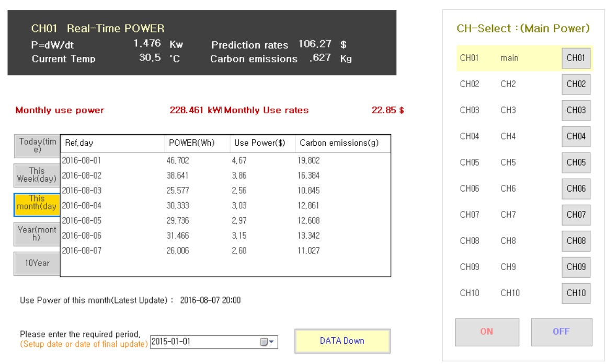Image resolution: width=606 pixels, height=364 pixels.
Task: Click use-power cost 2,56
Action: click(239, 190)
